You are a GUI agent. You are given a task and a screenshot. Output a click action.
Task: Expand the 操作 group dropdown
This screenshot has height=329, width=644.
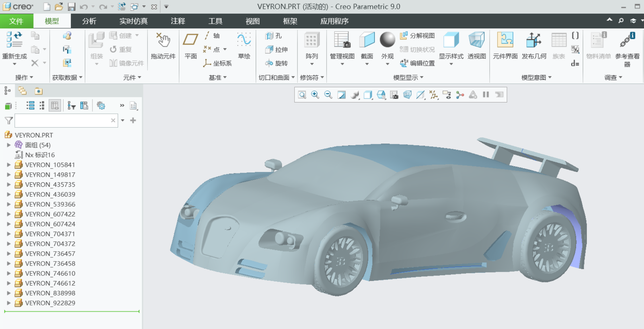(24, 77)
